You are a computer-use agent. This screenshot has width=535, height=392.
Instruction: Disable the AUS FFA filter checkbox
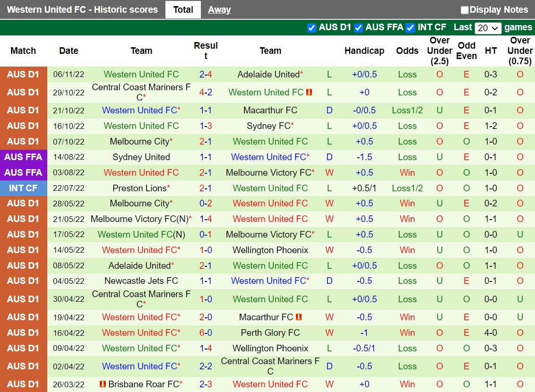(x=358, y=28)
